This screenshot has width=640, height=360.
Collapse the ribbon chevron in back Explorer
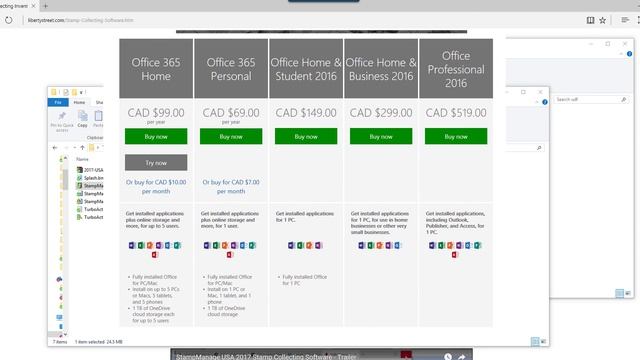point(621,54)
